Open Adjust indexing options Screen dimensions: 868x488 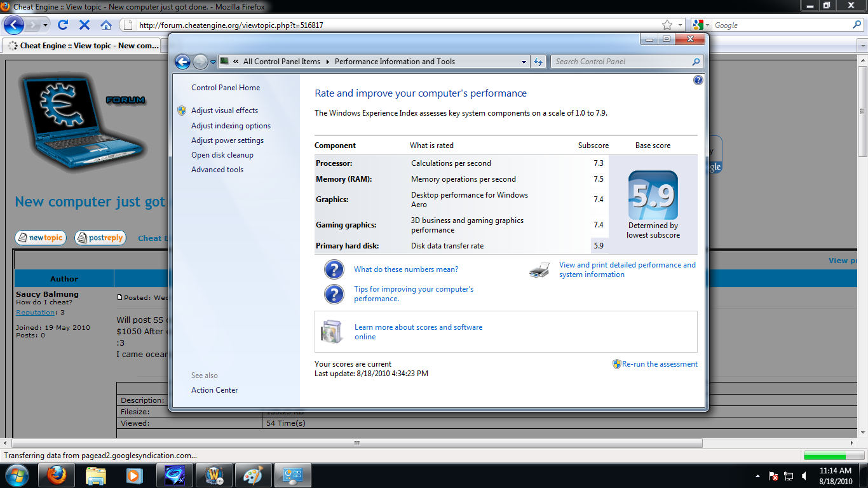231,126
